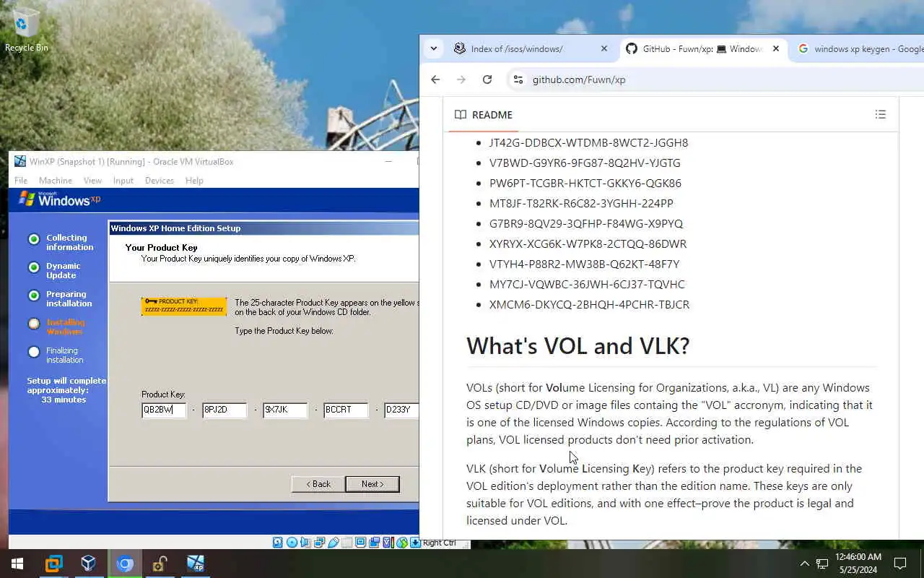
Task: Click the VirtualBox mouse integration status icon
Action: point(402,543)
